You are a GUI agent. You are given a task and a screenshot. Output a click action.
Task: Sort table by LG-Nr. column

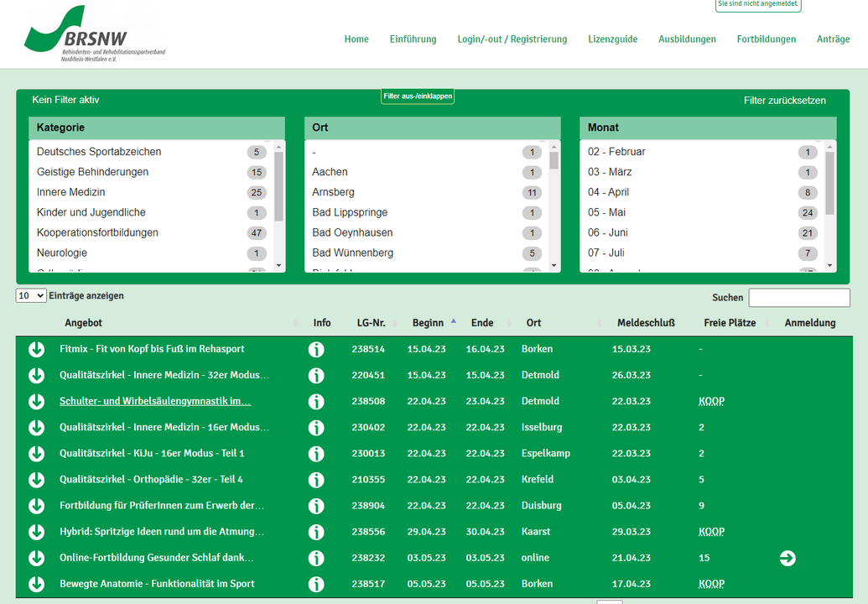coord(371,323)
